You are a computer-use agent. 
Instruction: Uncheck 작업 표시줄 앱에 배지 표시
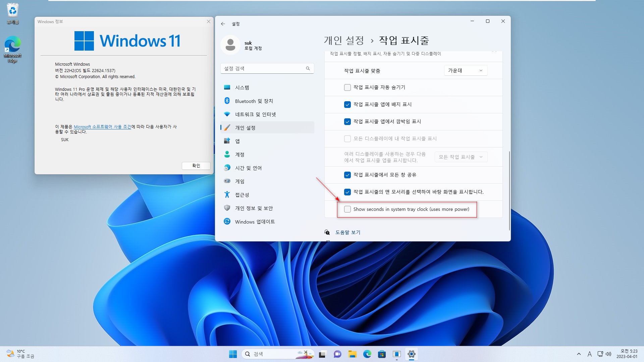(x=347, y=105)
